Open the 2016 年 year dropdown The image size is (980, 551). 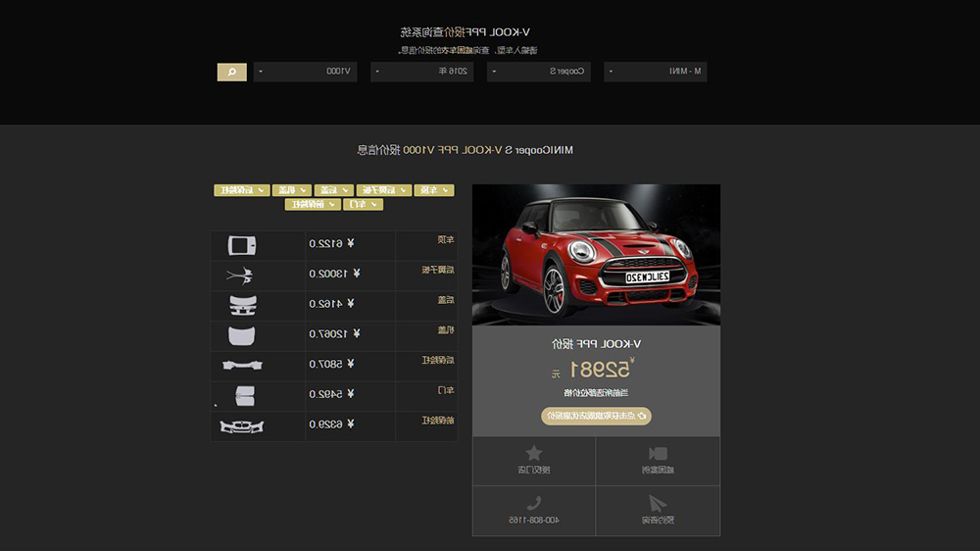(421, 72)
